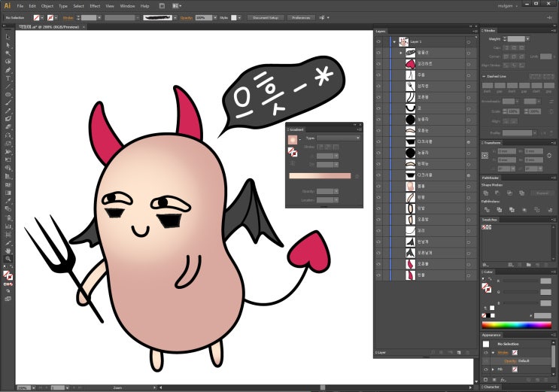The image size is (559, 392).
Task: Click Divide in the Pathfinders row
Action: tap(487, 210)
